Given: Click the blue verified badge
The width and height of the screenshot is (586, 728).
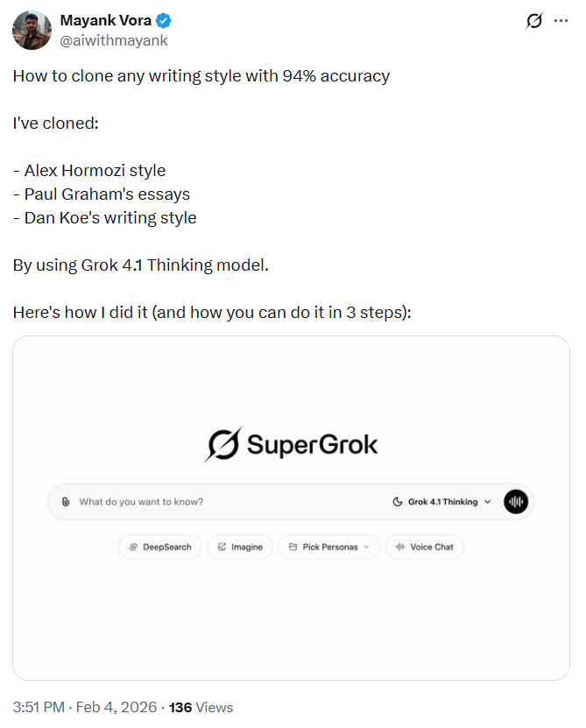Looking at the screenshot, I should (x=165, y=22).
